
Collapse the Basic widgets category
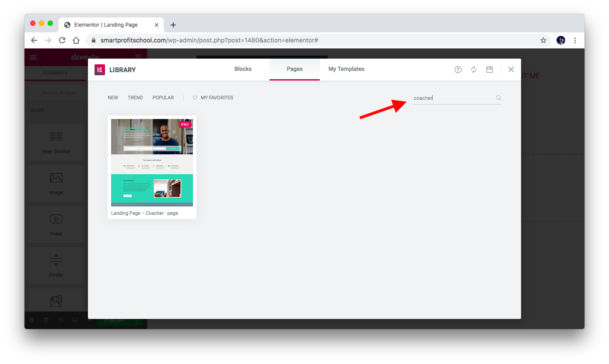pos(38,110)
